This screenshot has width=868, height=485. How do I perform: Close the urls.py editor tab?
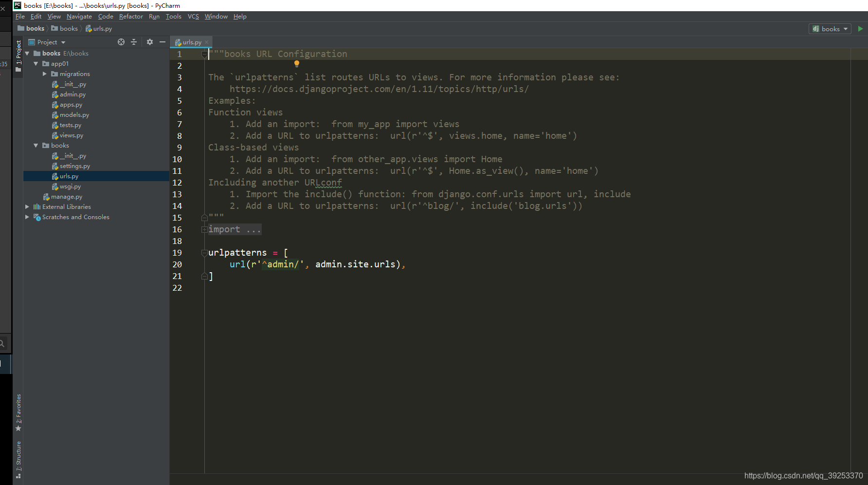(207, 42)
